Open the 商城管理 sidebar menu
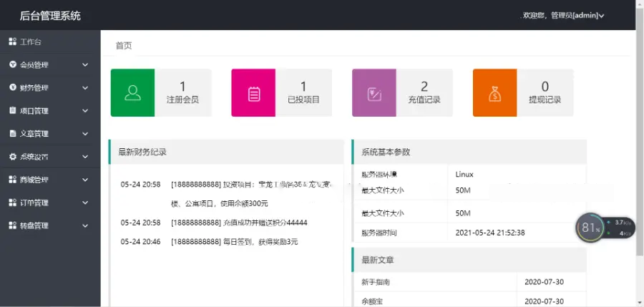This screenshot has height=307, width=644. click(x=50, y=180)
